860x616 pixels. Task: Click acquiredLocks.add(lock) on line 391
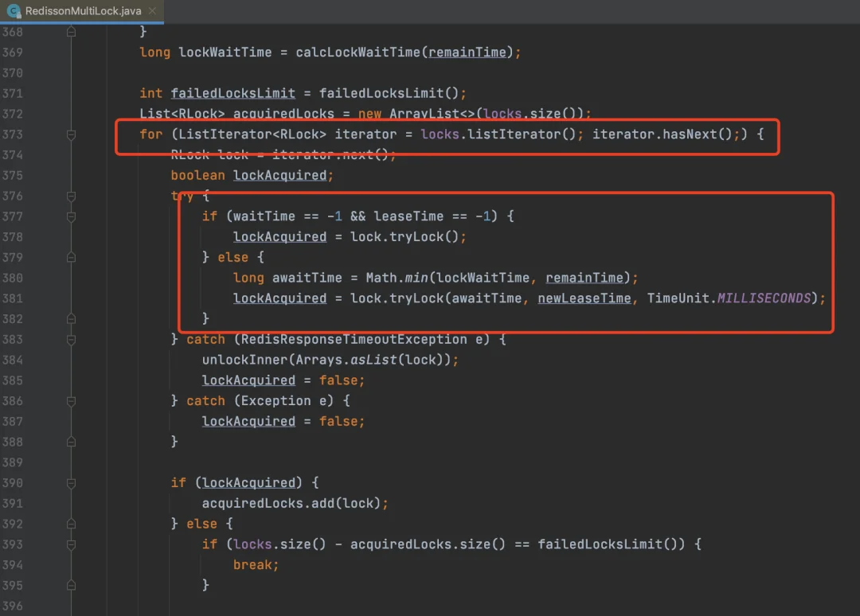coord(291,503)
